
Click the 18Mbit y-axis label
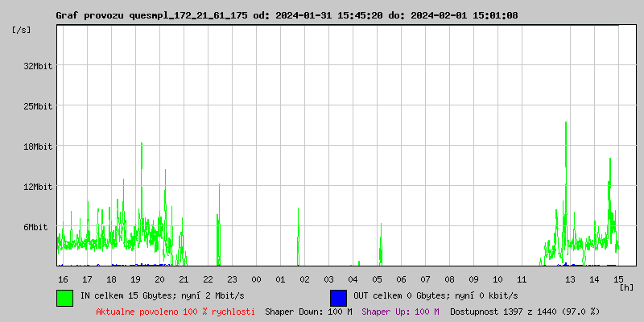(x=38, y=147)
